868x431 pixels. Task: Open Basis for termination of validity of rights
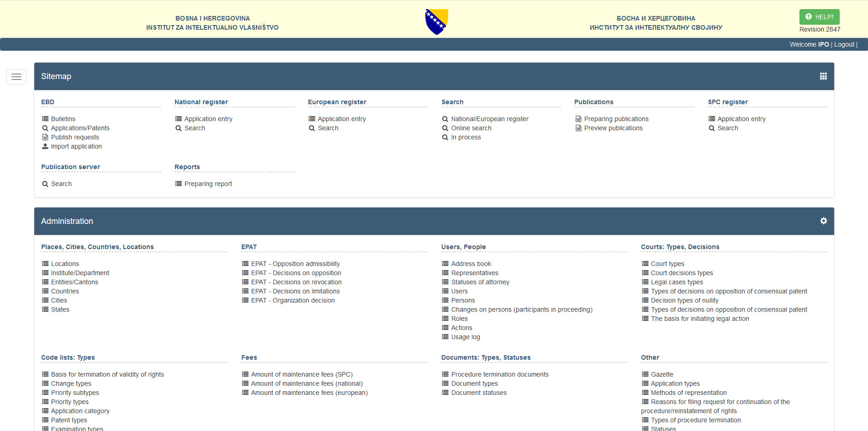click(x=107, y=374)
